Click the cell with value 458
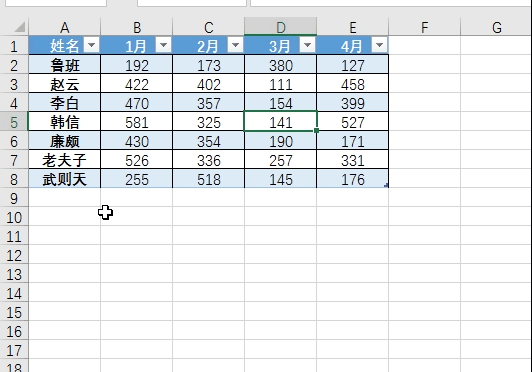 tap(353, 84)
